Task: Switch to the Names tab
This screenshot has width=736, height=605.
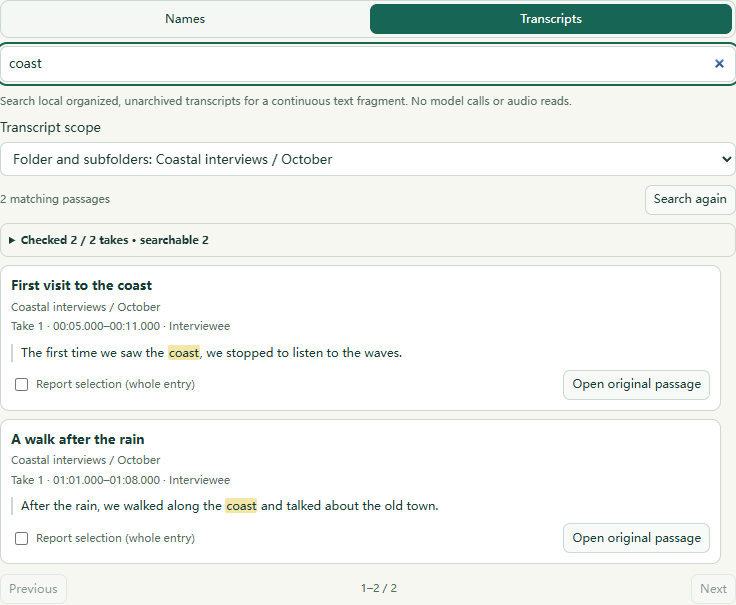Action: 185,19
